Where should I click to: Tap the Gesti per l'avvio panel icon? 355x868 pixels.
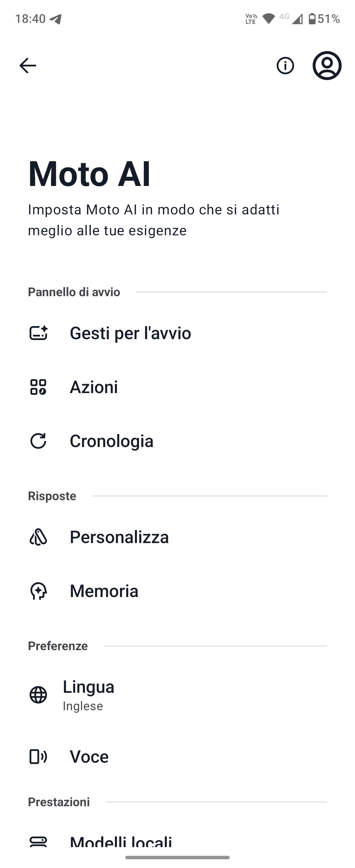tap(38, 333)
